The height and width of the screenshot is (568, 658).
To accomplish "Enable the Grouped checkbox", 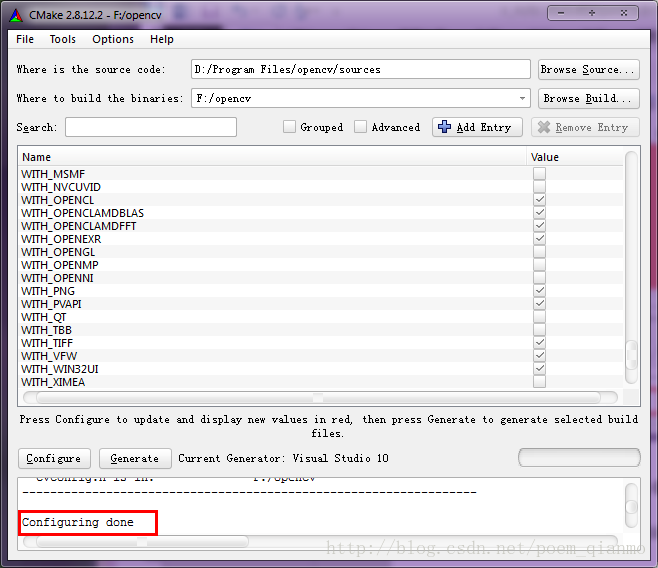I will click(289, 127).
